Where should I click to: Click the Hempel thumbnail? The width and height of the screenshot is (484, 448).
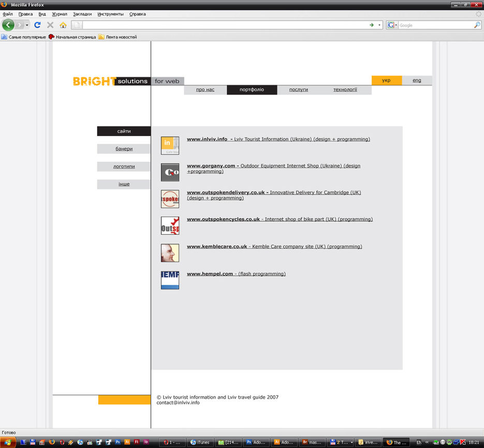pyautogui.click(x=170, y=280)
